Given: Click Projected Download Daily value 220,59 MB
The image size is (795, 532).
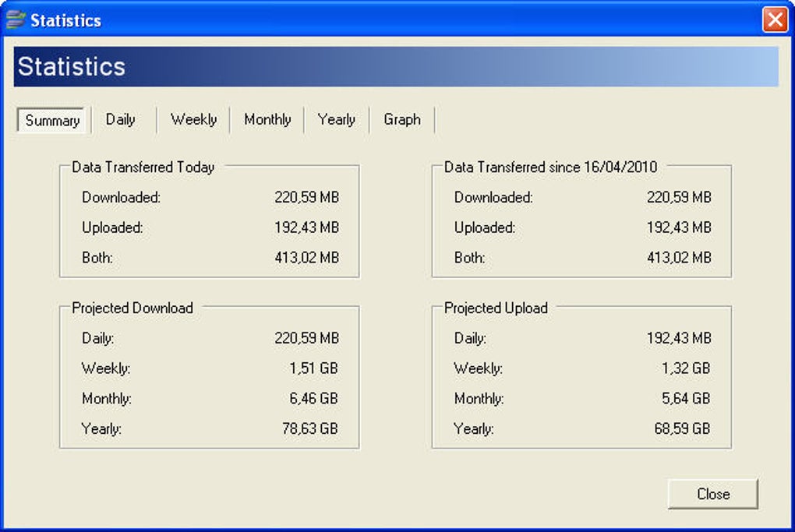Looking at the screenshot, I should tap(307, 338).
